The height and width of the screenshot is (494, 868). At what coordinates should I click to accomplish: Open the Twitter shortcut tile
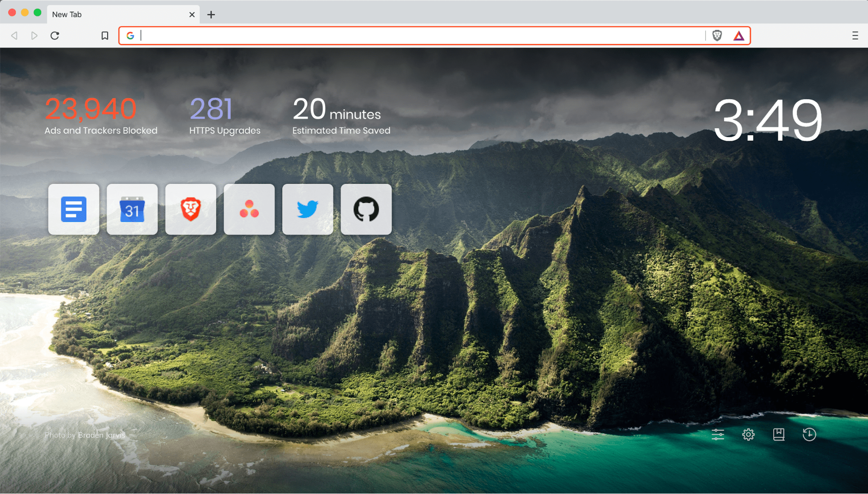tap(307, 209)
